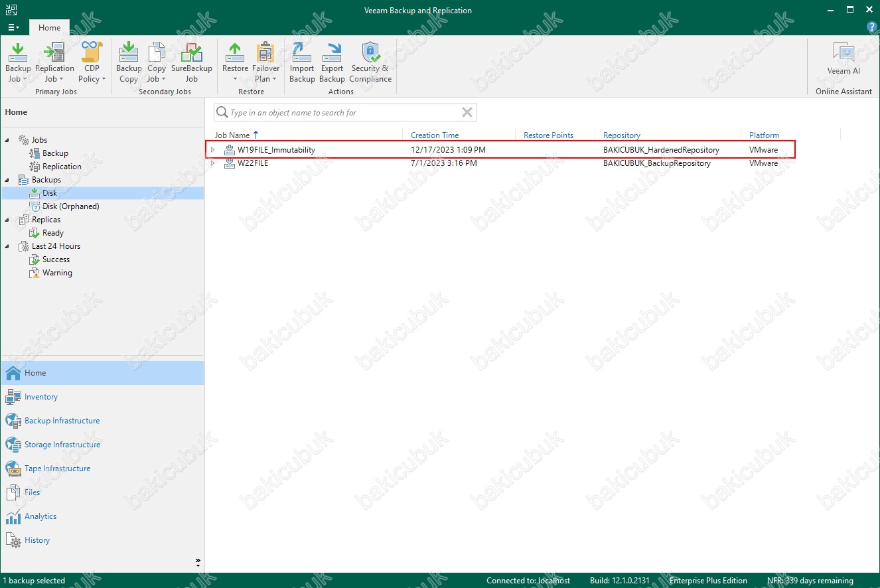Collapse the Replicas tree node
The width and height of the screenshot is (880, 588).
[x=8, y=220]
